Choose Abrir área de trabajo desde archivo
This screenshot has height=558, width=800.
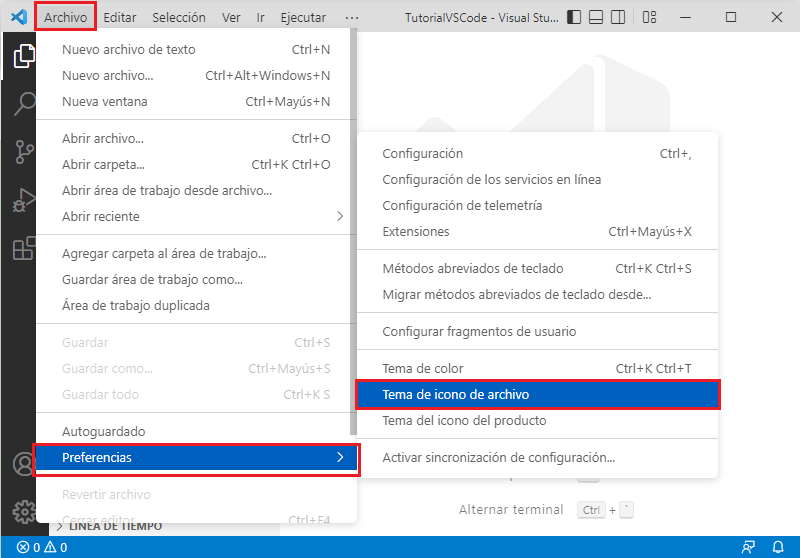coord(196,190)
